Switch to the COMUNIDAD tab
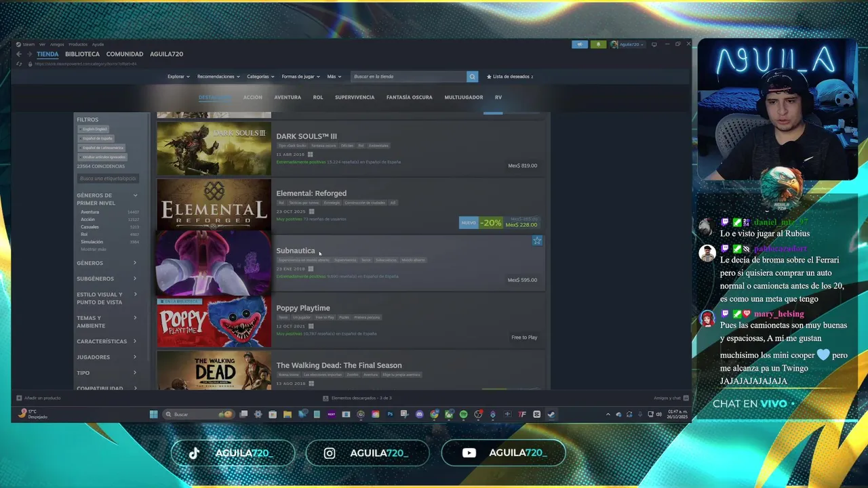 (x=125, y=54)
